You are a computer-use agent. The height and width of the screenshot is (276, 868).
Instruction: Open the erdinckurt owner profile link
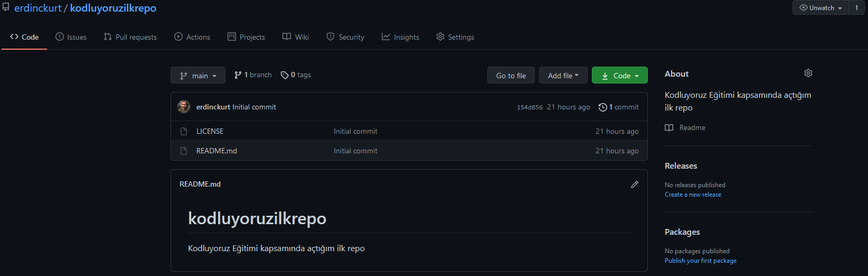[x=38, y=8]
